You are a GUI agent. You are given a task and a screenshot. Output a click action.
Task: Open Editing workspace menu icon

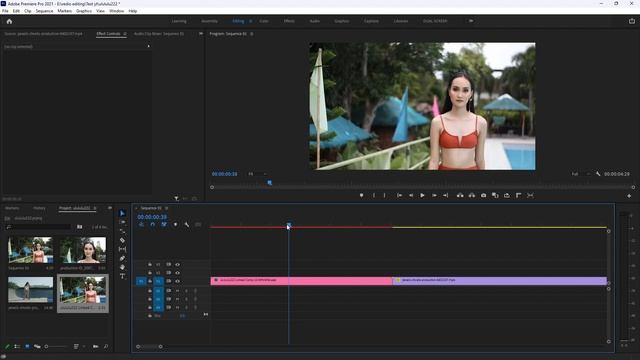(x=250, y=21)
